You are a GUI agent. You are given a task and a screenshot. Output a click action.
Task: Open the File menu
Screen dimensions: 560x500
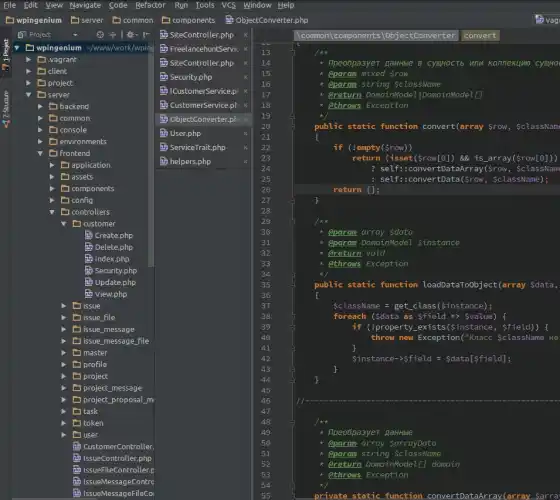pyautogui.click(x=9, y=5)
